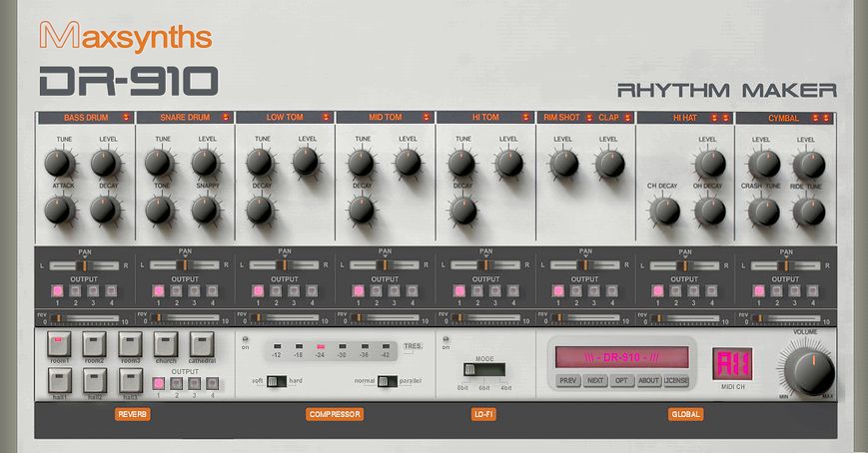Viewport: 868px width, 453px height.
Task: Pick the church reverb button
Action: [167, 345]
